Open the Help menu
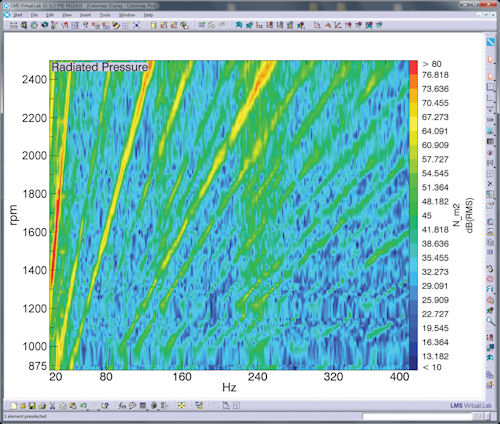This screenshot has width=500, height=424. [148, 15]
